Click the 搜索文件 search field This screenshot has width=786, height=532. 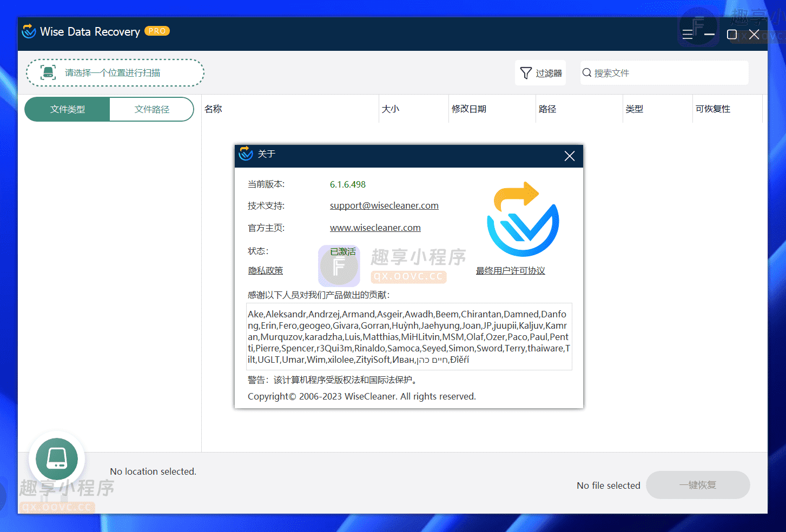tap(664, 73)
